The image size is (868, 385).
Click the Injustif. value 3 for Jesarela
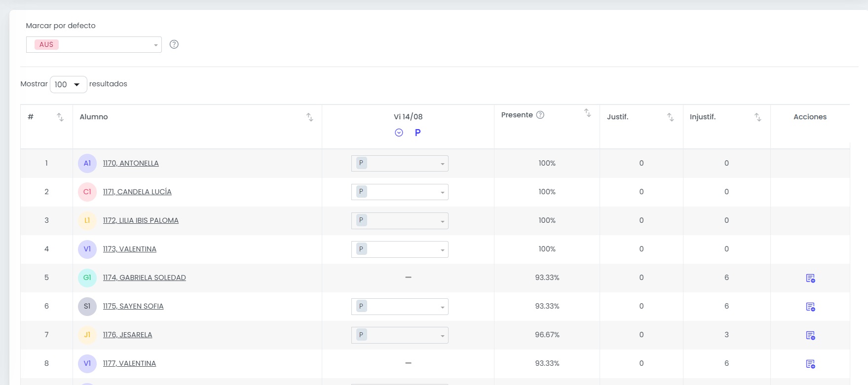726,335
